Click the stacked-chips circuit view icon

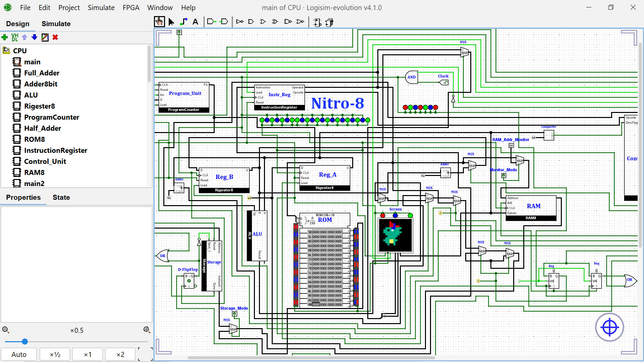click(329, 22)
